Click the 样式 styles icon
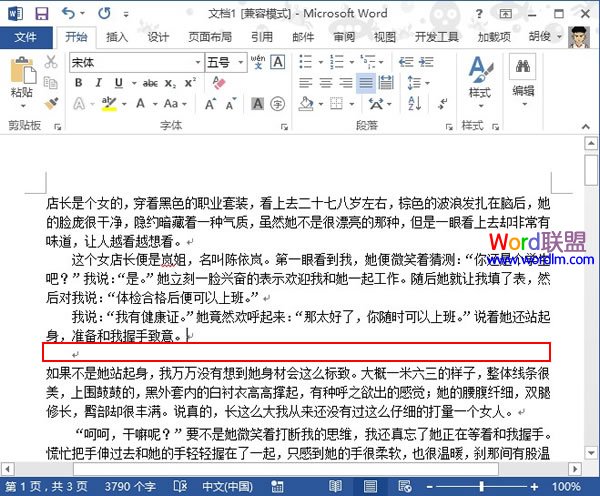Screen dimensions: 600x496 click(479, 70)
